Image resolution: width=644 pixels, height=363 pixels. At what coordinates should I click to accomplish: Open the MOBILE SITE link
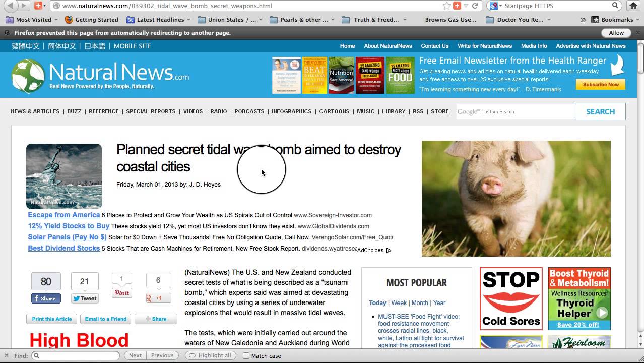pos(133,46)
